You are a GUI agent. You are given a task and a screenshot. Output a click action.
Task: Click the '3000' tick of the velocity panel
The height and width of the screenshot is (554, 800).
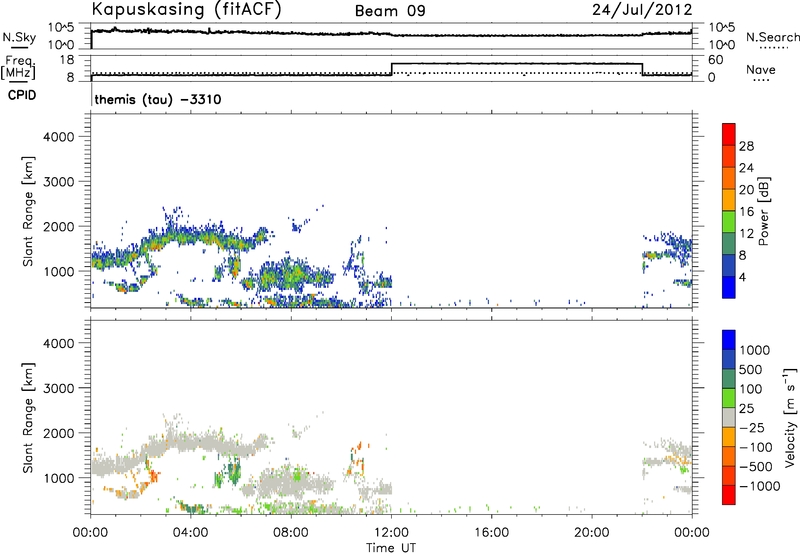[x=58, y=388]
